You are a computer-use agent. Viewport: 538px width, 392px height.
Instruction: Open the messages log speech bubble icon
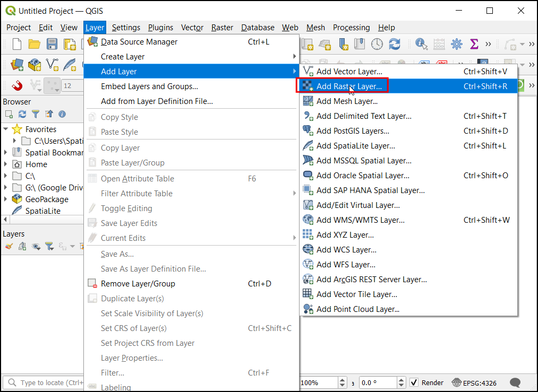515,382
